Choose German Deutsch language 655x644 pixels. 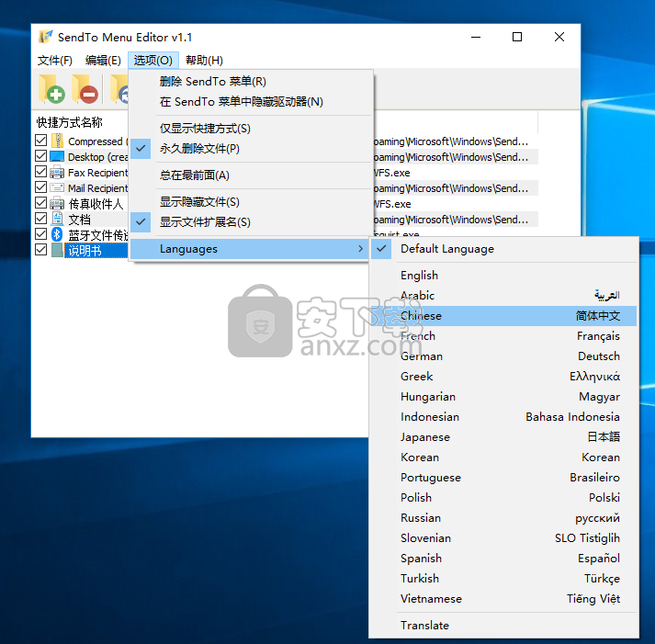click(503, 356)
